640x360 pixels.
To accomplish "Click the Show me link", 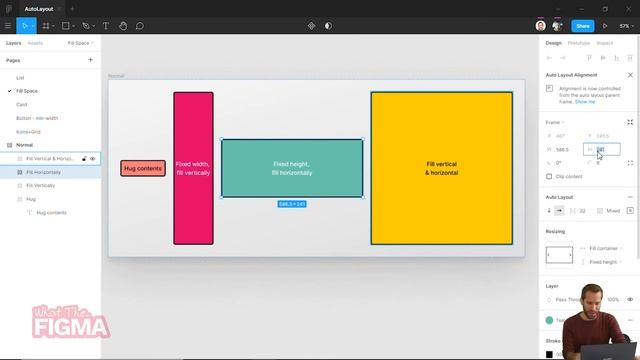I will 585,102.
